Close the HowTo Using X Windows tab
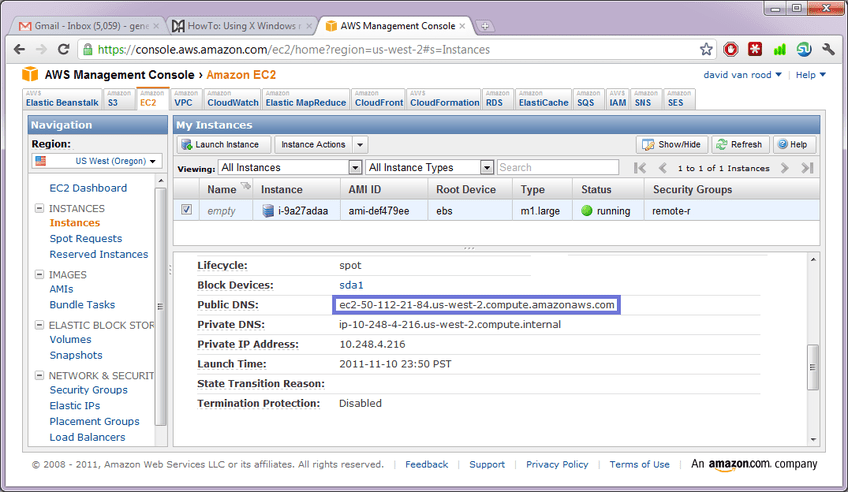Viewport: 848px width, 492px height. click(x=309, y=26)
